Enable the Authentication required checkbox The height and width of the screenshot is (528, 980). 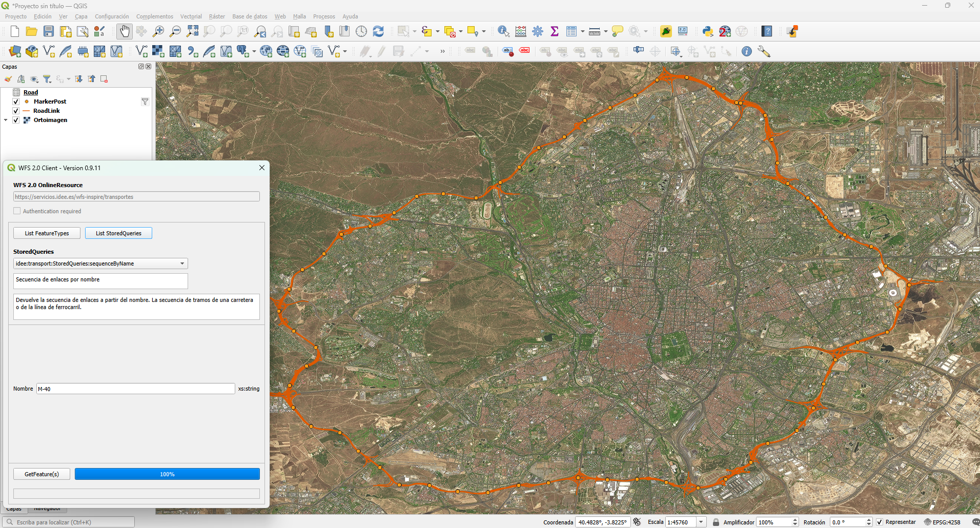coord(17,211)
